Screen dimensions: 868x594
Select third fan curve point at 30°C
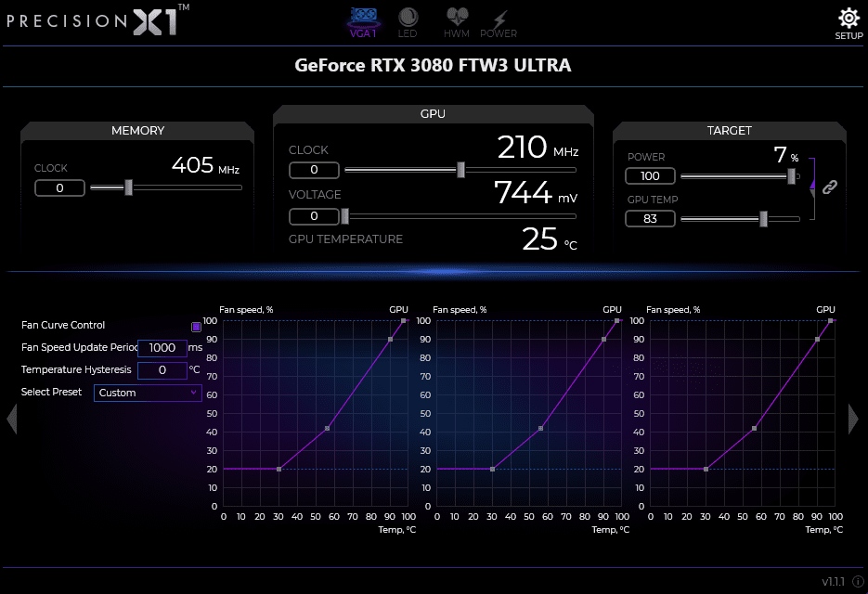[x=706, y=469]
